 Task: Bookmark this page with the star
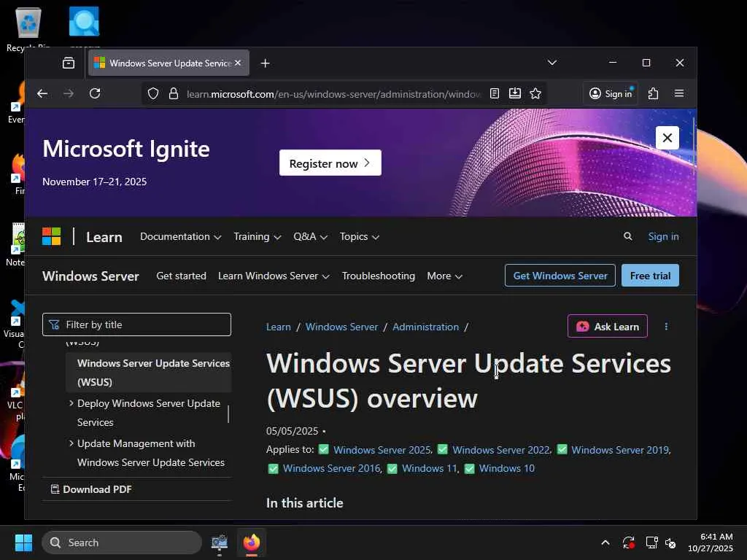535,94
